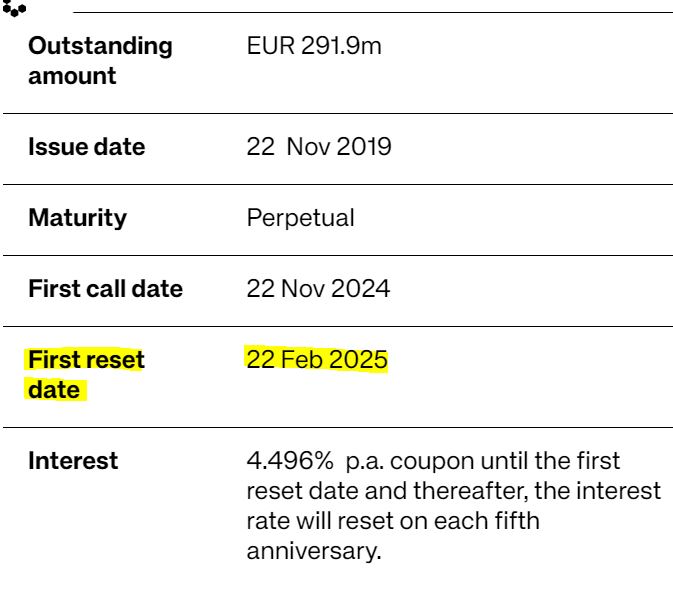
Task: Select the Issue date label
Action: point(87,147)
